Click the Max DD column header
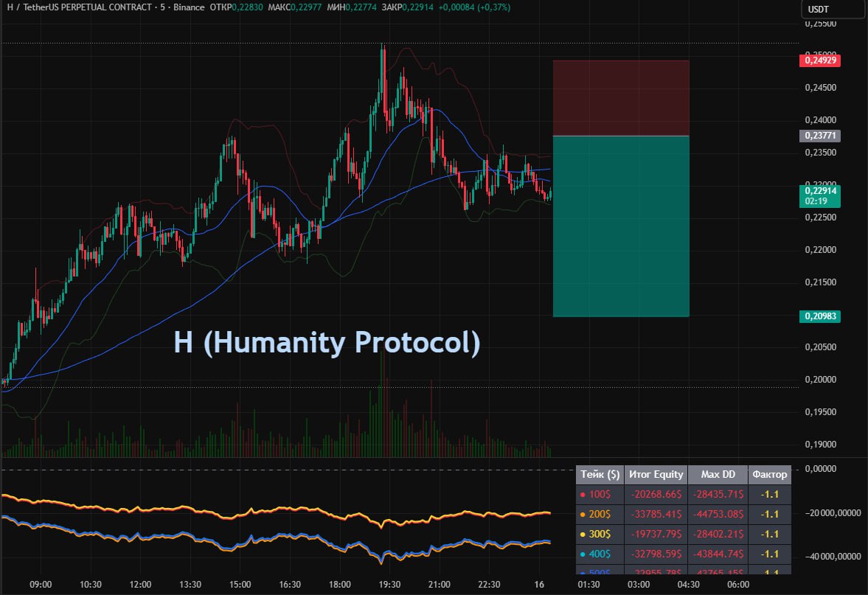This screenshot has width=868, height=595. pos(718,474)
